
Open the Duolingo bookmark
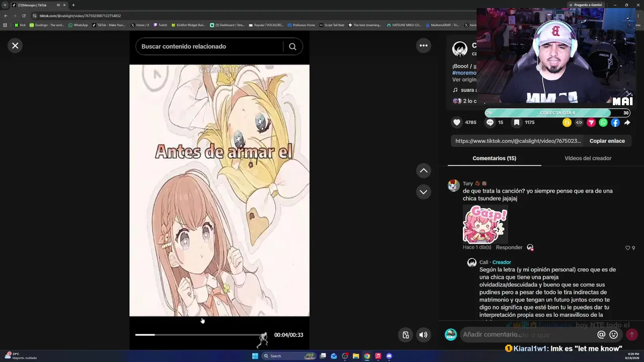(x=47, y=25)
